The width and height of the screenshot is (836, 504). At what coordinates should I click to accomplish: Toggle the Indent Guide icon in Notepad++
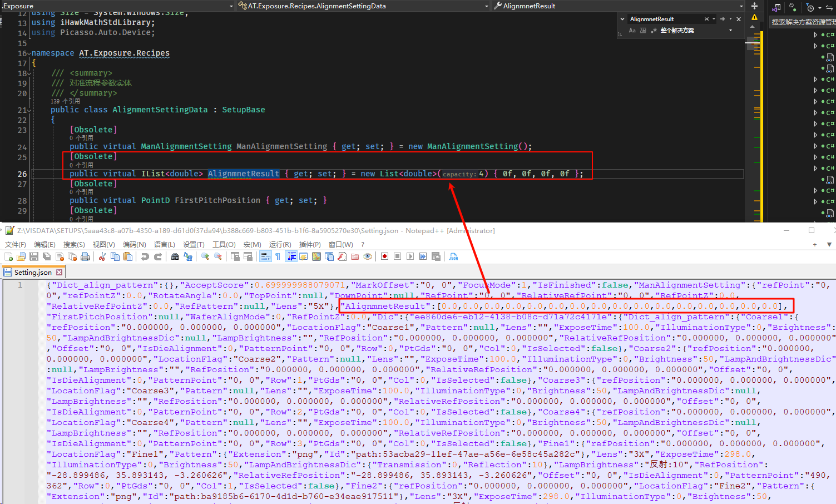click(x=291, y=256)
